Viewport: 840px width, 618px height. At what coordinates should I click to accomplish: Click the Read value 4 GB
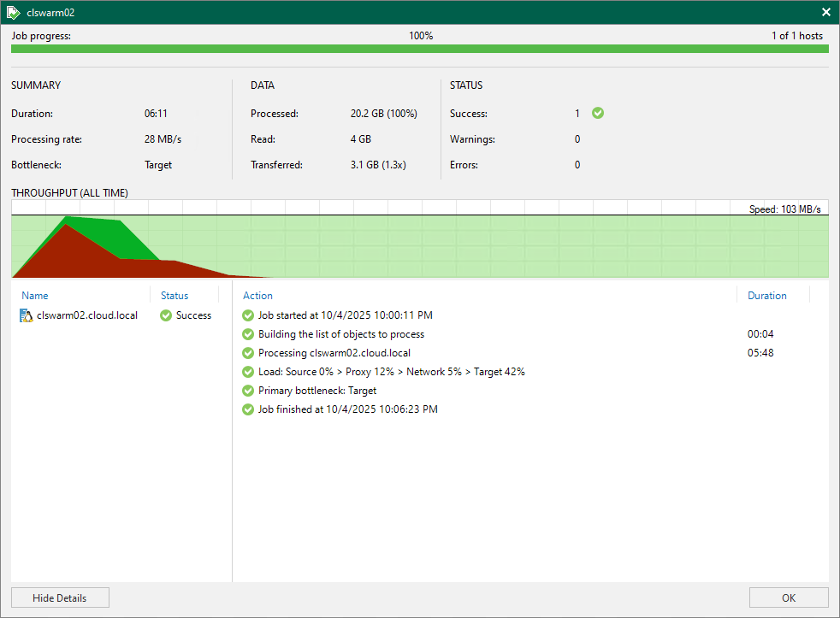pos(360,139)
